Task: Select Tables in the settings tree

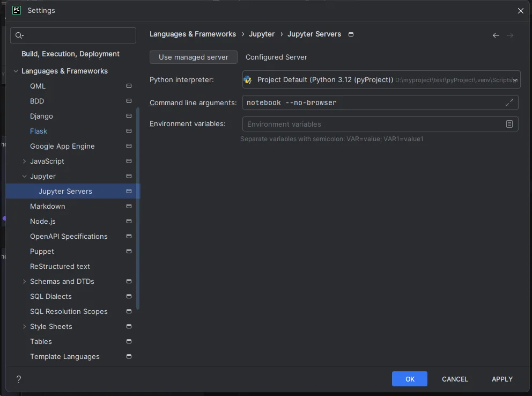Action: pos(41,341)
